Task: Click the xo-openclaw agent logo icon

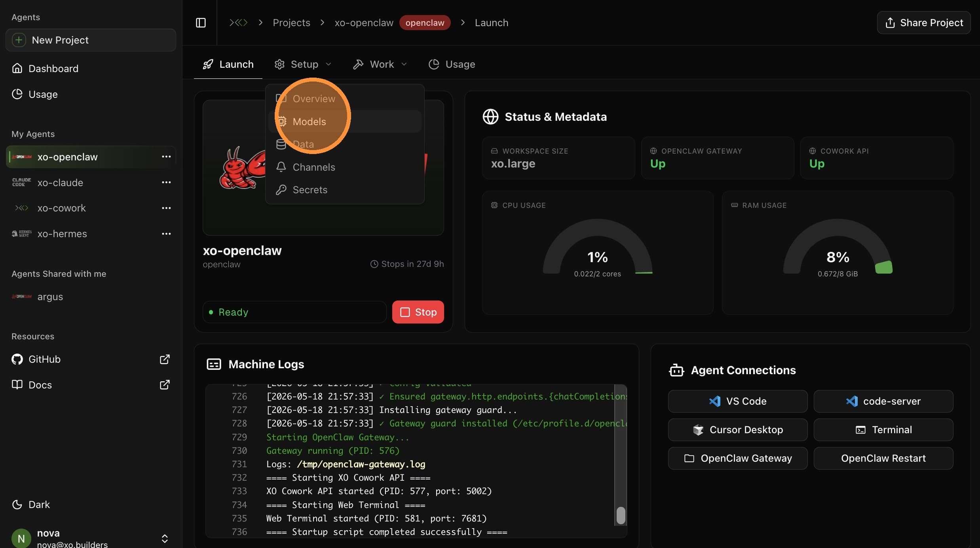Action: [x=22, y=157]
